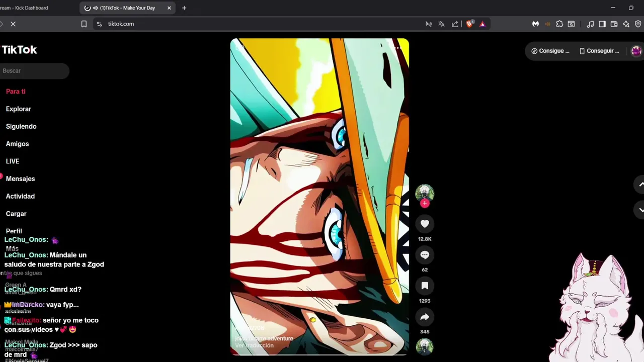Click the orange speaker extension icon

(547, 24)
